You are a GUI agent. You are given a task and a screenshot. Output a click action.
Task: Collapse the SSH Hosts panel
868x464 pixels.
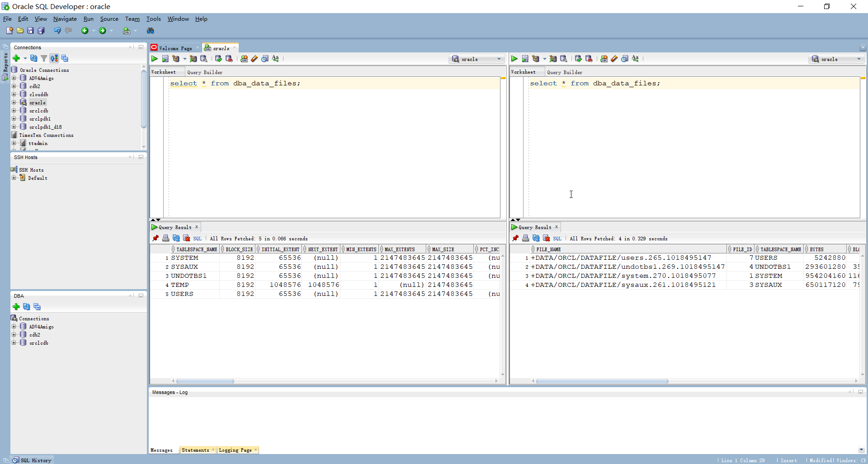pos(141,157)
